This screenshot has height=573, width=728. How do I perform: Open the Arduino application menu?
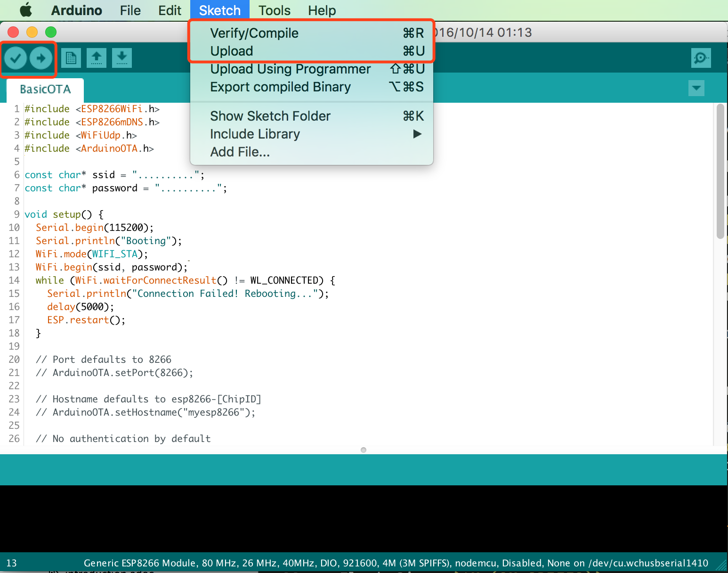click(76, 10)
